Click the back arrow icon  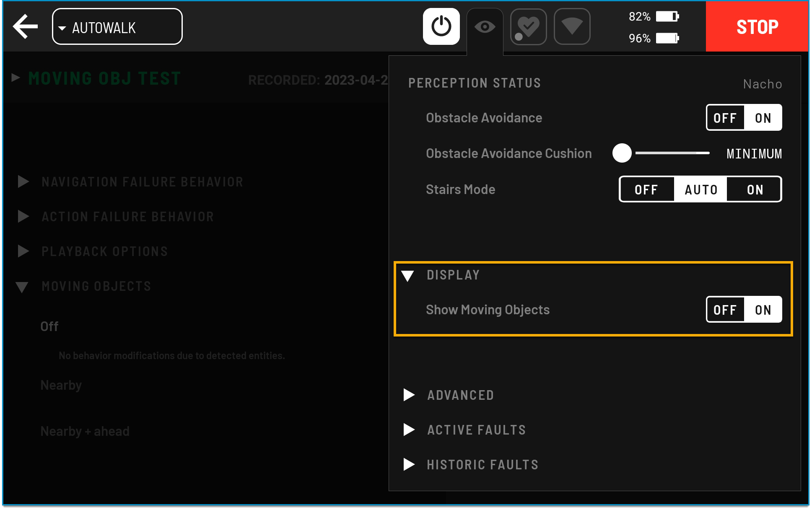tap(26, 26)
